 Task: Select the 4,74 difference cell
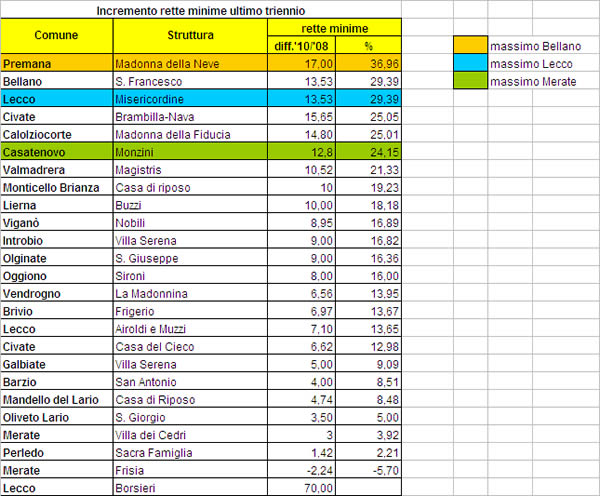pyautogui.click(x=302, y=399)
